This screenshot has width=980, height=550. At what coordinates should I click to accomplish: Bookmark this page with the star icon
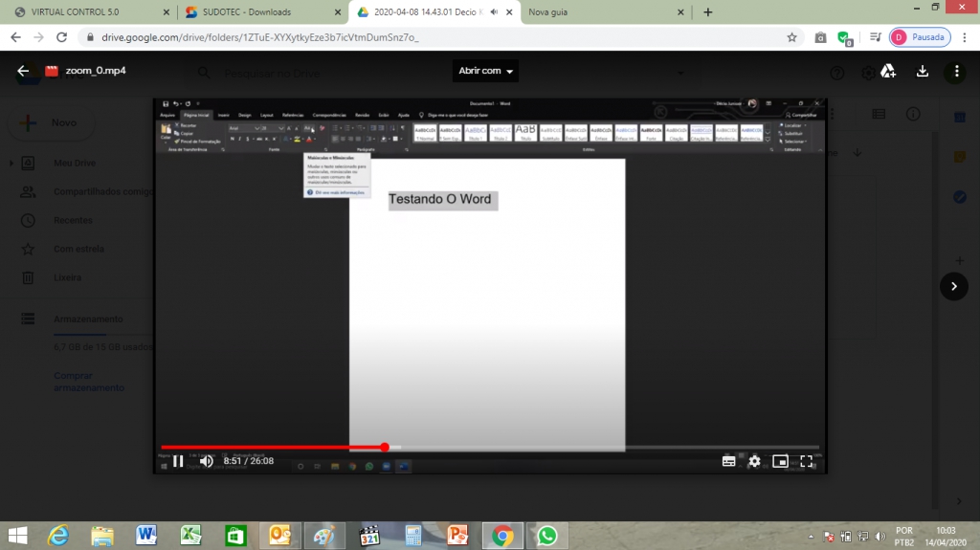pos(791,37)
